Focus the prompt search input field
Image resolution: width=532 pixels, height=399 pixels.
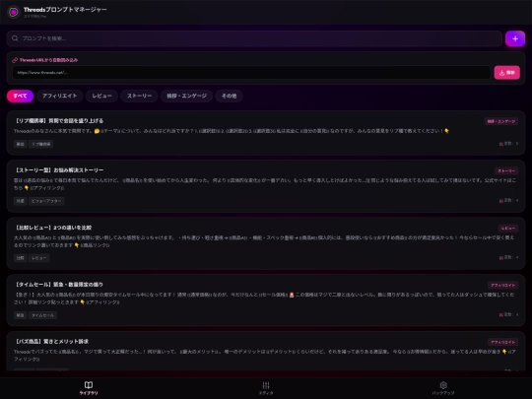point(254,38)
